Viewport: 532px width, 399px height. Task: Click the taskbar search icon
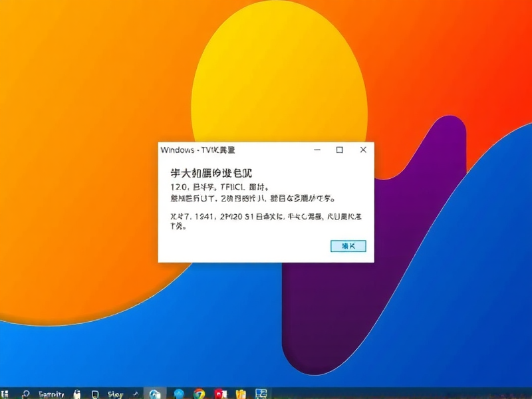coord(27,392)
